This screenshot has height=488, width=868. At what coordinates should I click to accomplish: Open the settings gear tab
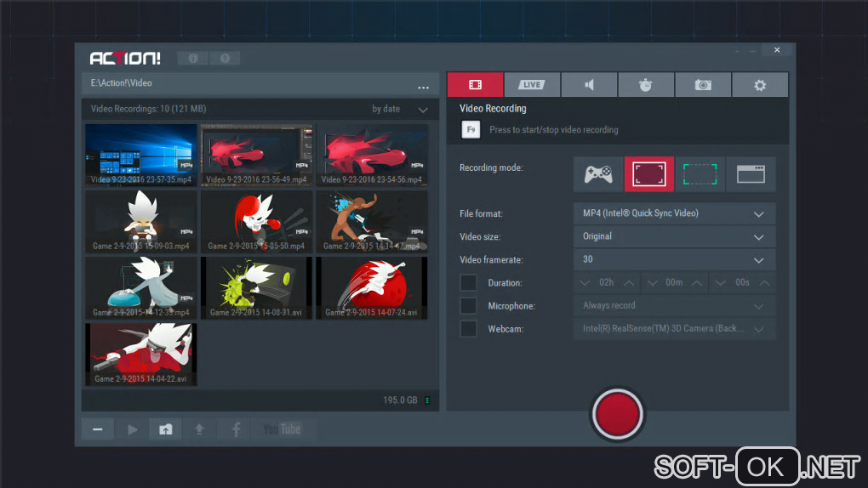click(760, 85)
